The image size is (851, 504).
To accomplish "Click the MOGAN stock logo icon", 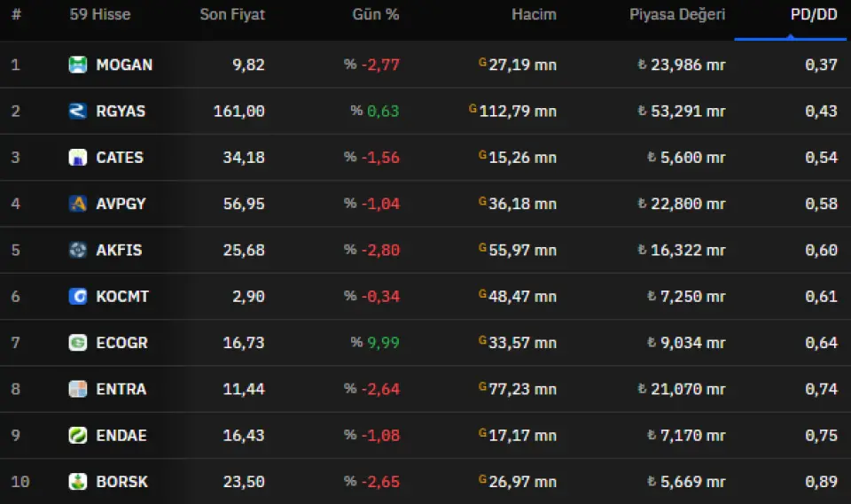I will click(x=78, y=65).
